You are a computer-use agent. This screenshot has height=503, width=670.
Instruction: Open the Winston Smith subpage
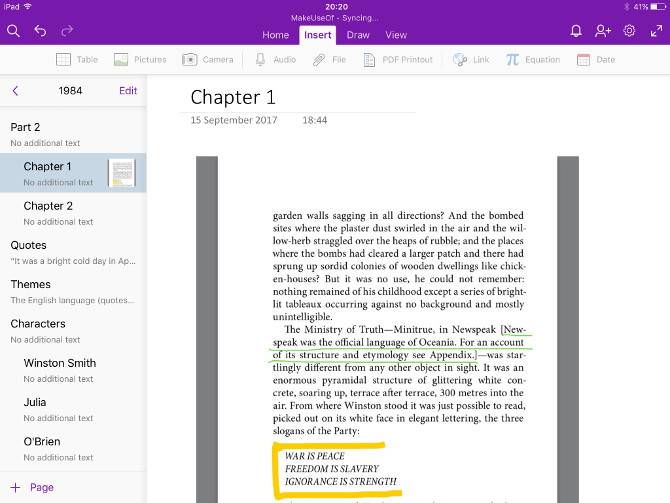tap(73, 370)
